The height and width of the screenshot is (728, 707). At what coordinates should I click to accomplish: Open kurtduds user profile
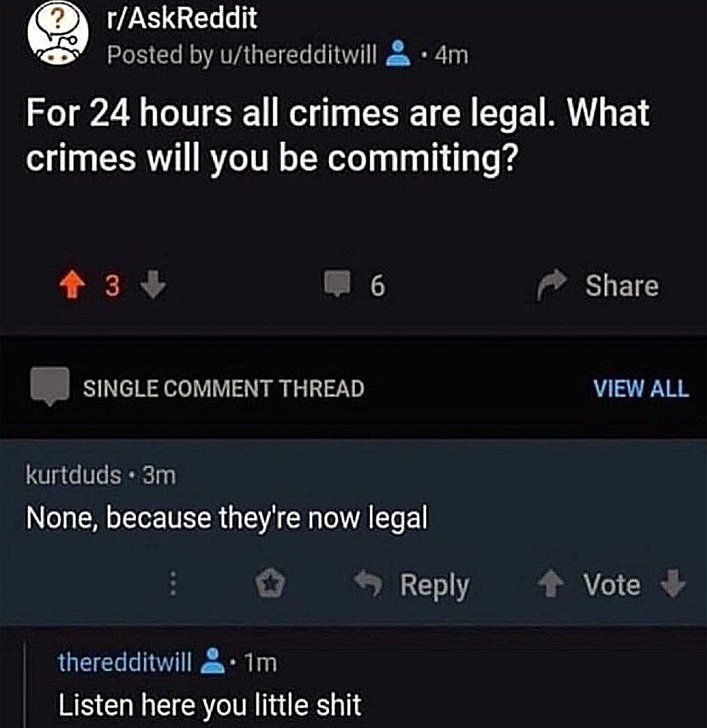point(74,475)
